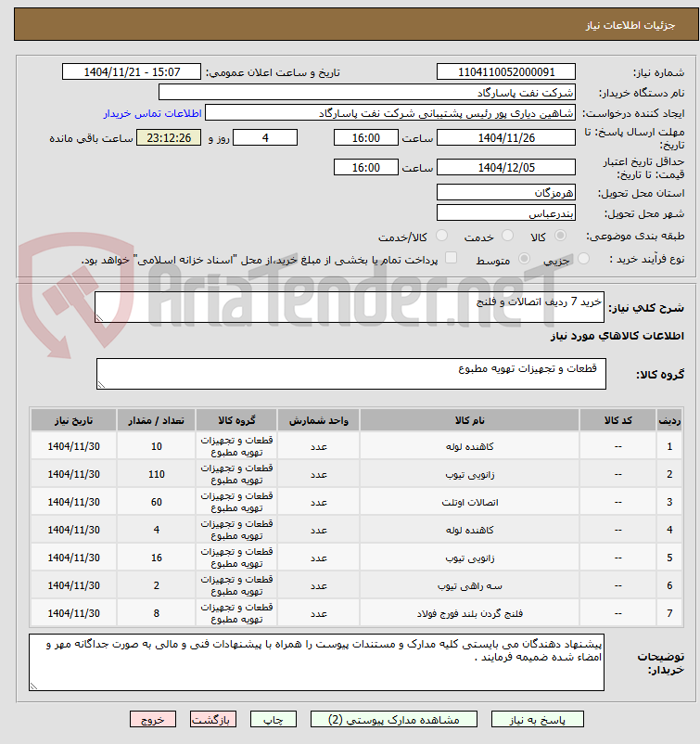Click the شرح کلی نیاز text area

[350, 307]
